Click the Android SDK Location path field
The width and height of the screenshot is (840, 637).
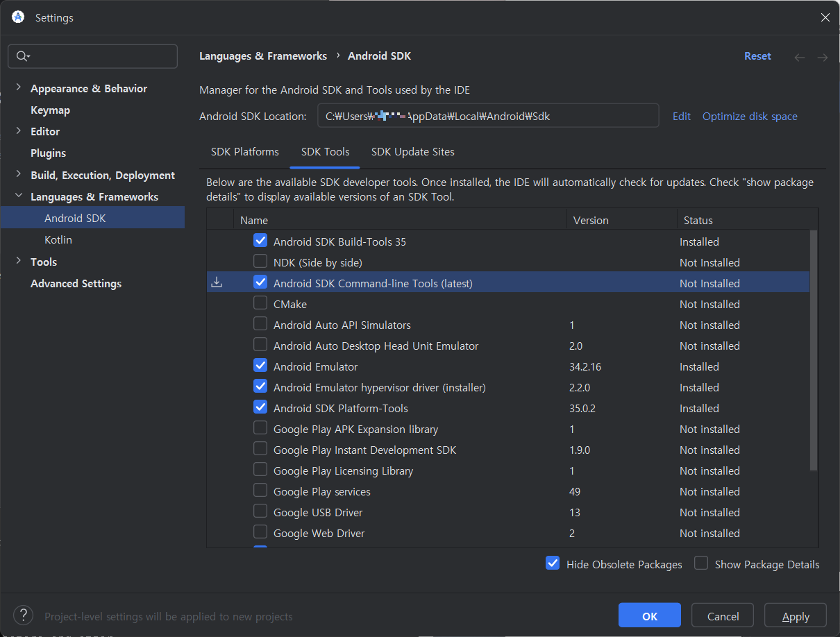488,116
